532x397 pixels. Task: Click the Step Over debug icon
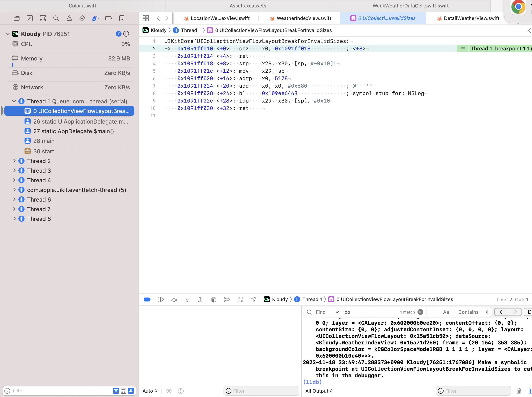(174, 300)
